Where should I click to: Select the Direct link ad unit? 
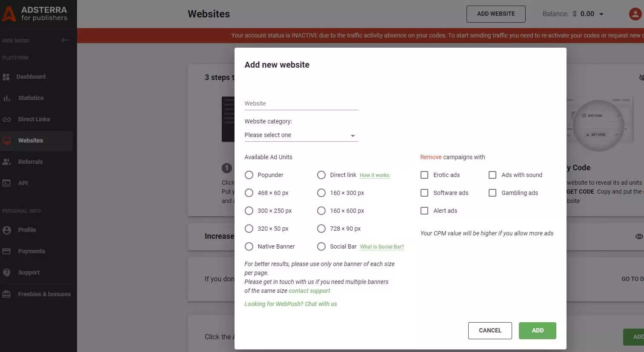tap(321, 175)
